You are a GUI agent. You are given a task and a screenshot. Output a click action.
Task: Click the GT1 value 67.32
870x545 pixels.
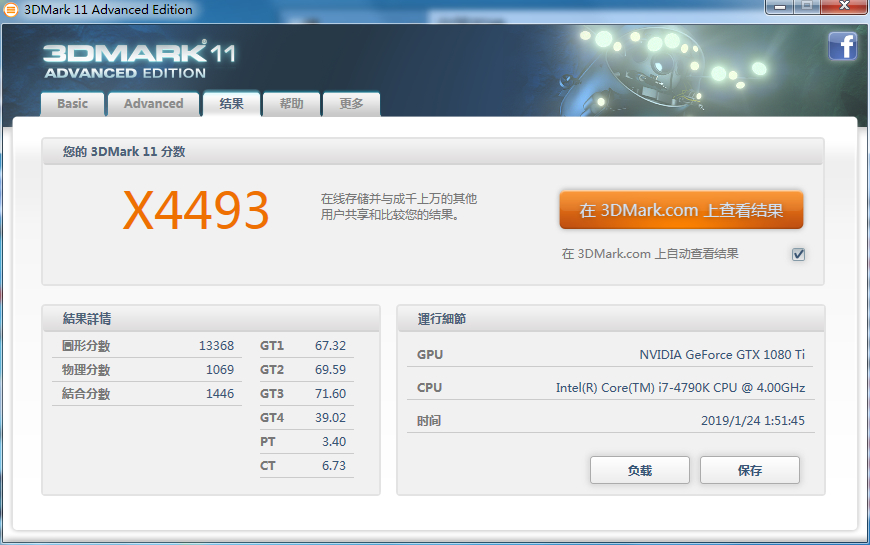(x=330, y=346)
